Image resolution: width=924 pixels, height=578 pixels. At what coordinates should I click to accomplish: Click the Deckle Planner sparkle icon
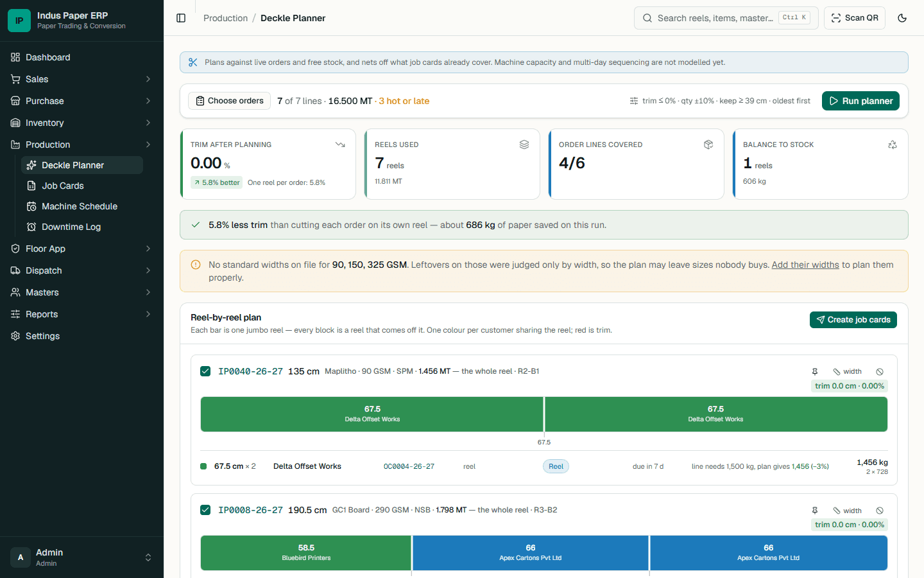[x=31, y=165]
